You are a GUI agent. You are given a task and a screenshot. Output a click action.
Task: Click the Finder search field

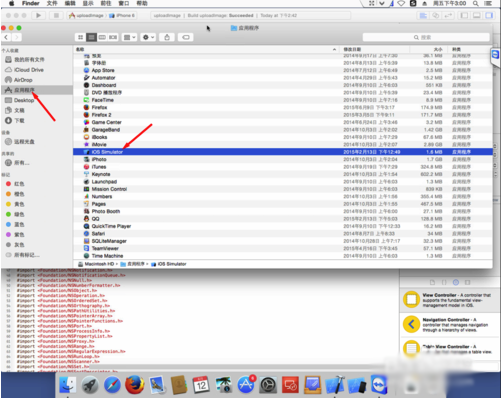(426, 37)
